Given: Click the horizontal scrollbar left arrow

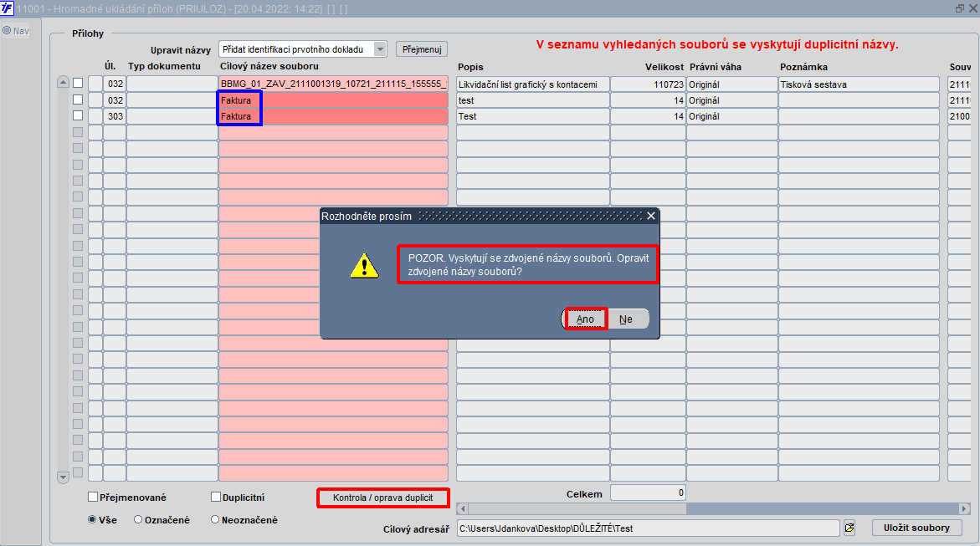Looking at the screenshot, I should [463, 509].
